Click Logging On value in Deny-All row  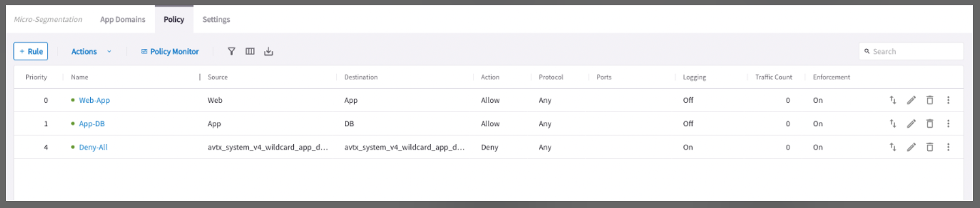[x=688, y=147]
